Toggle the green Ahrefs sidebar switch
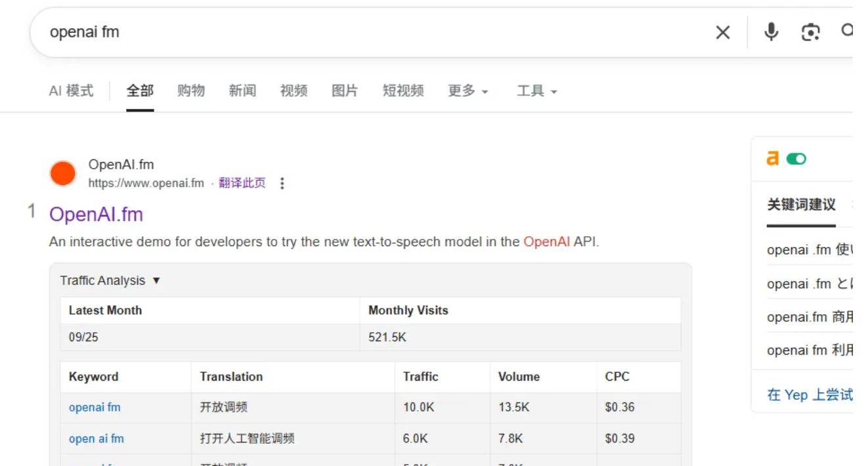Screen dimensions: 868x466 (x=796, y=159)
